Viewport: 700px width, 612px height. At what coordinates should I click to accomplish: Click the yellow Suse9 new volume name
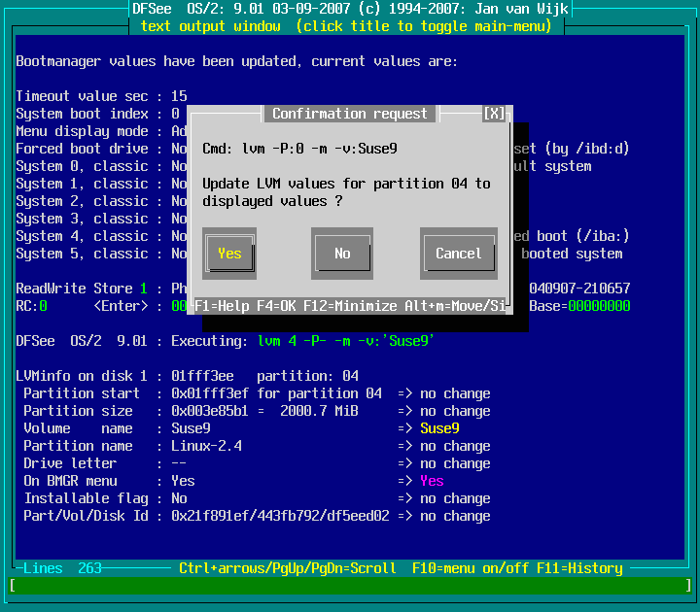point(439,428)
